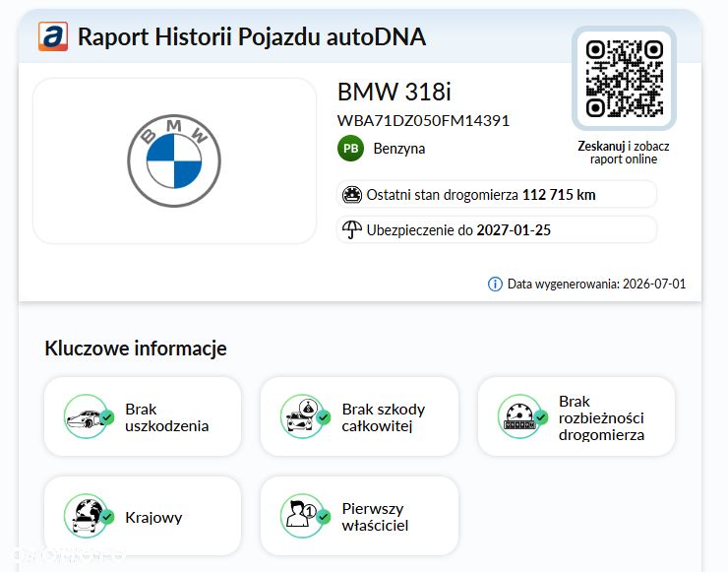Click the Krajowy globe car icon
Viewport: 728px width, 572px height.
87,516
